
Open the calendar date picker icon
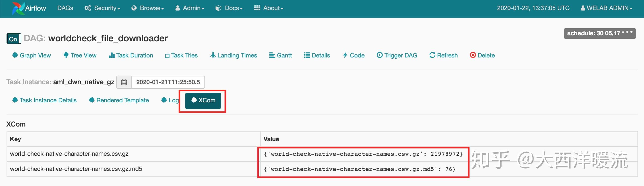(124, 82)
